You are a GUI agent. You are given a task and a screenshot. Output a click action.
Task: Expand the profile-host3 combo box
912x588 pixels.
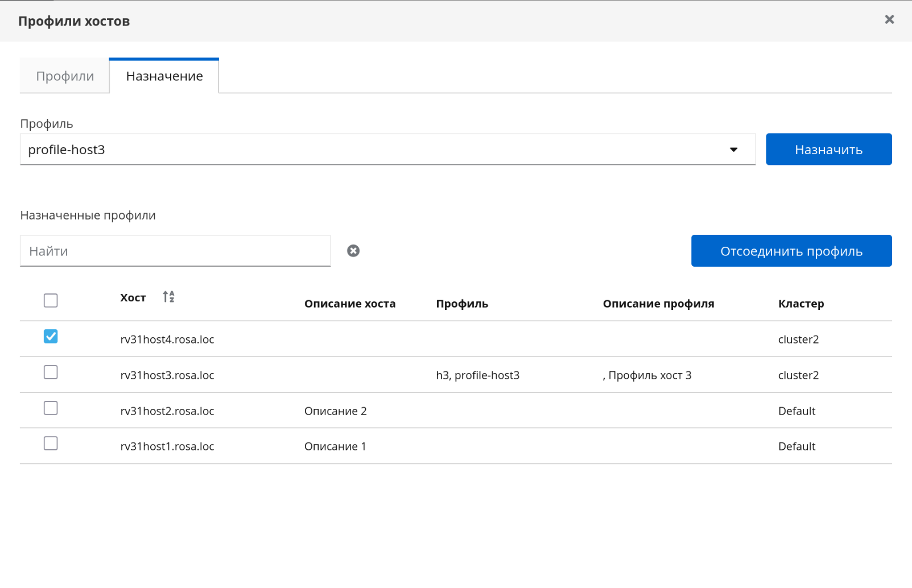click(375, 150)
